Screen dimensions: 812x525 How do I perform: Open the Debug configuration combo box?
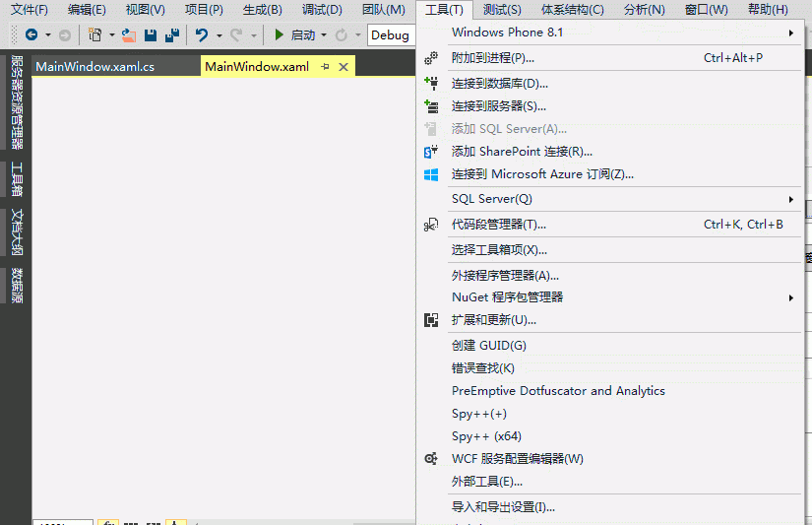tap(392, 35)
